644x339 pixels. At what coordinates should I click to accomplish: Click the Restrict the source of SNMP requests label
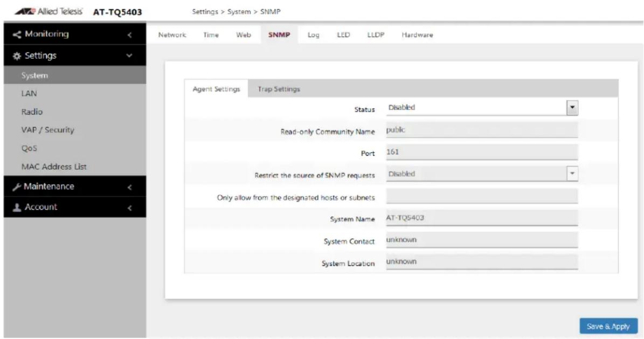[x=315, y=176]
